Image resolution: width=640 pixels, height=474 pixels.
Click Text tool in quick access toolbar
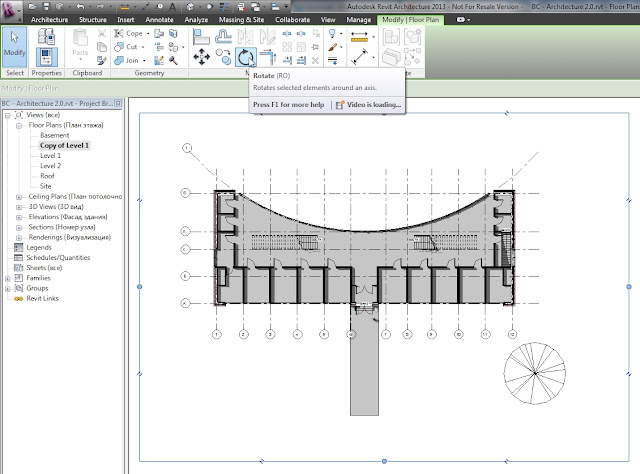pos(173,7)
